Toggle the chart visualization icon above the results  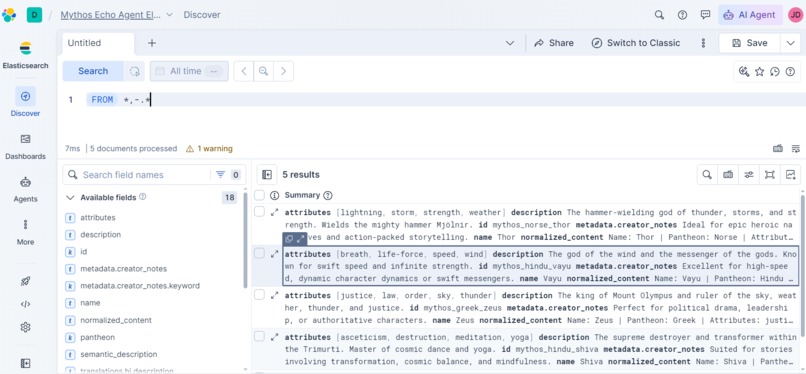(x=791, y=175)
